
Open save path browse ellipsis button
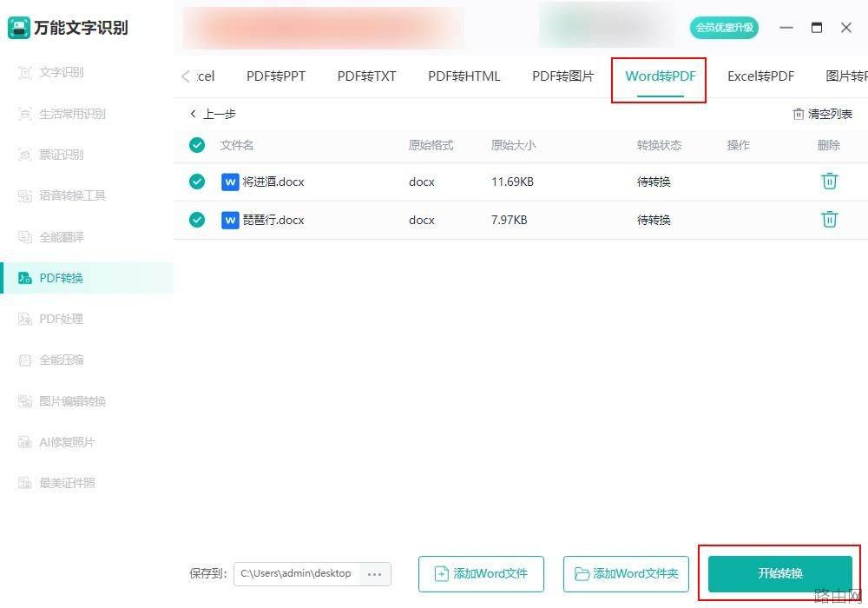pyautogui.click(x=374, y=574)
